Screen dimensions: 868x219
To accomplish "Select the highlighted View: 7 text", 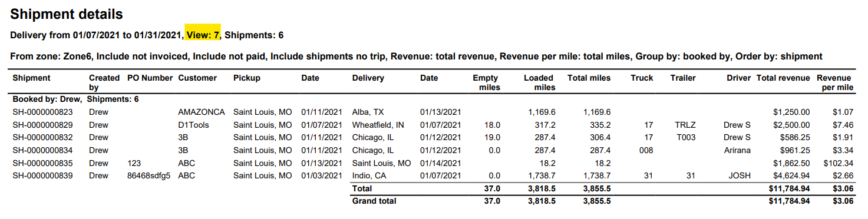I will 203,35.
